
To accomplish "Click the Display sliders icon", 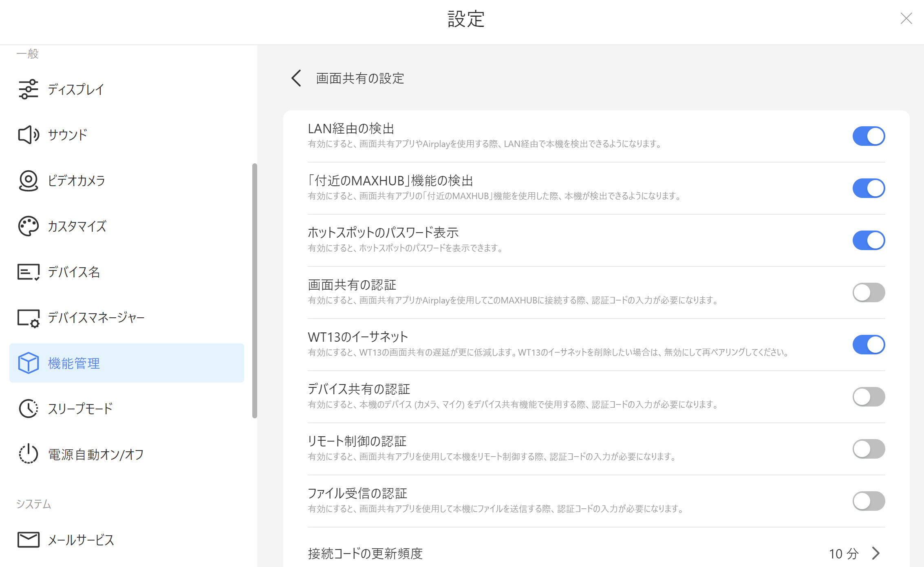I will 28,89.
